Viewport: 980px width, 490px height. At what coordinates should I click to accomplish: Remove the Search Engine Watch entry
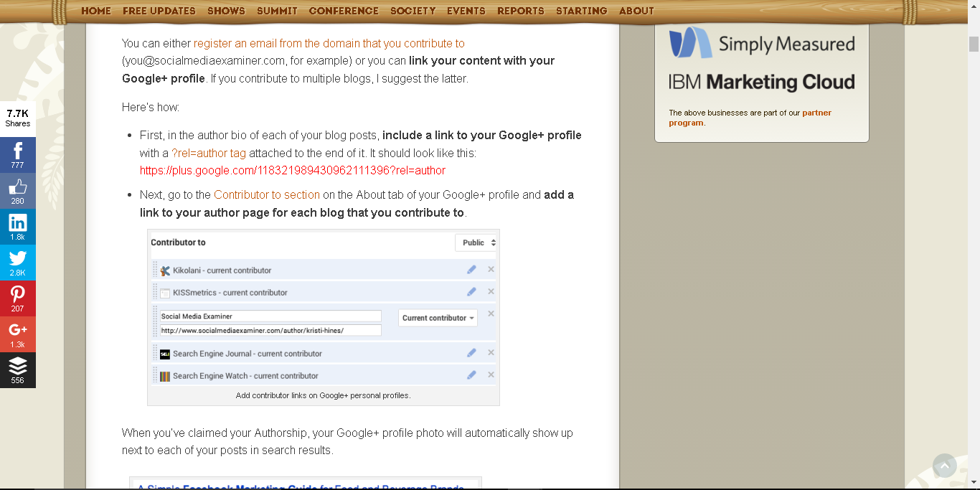tap(491, 375)
